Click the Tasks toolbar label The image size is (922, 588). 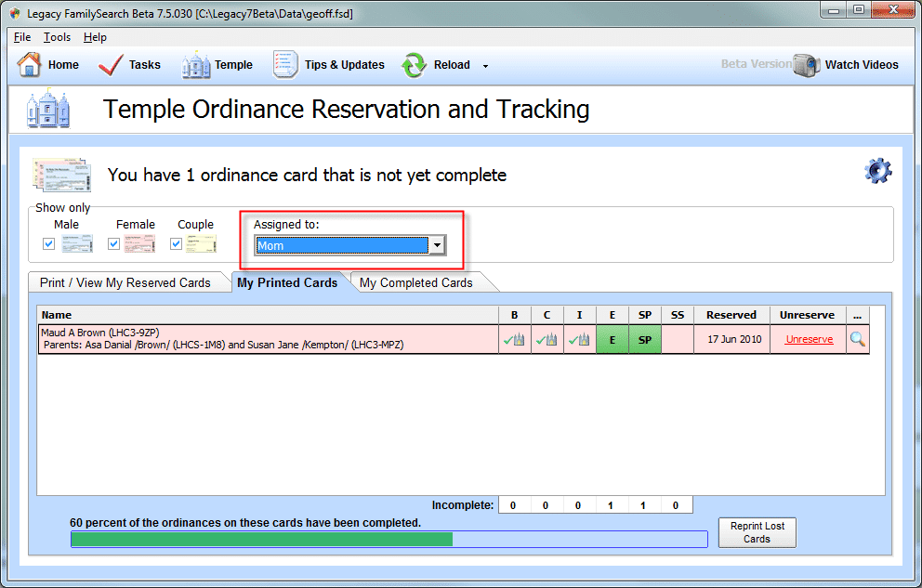[145, 65]
